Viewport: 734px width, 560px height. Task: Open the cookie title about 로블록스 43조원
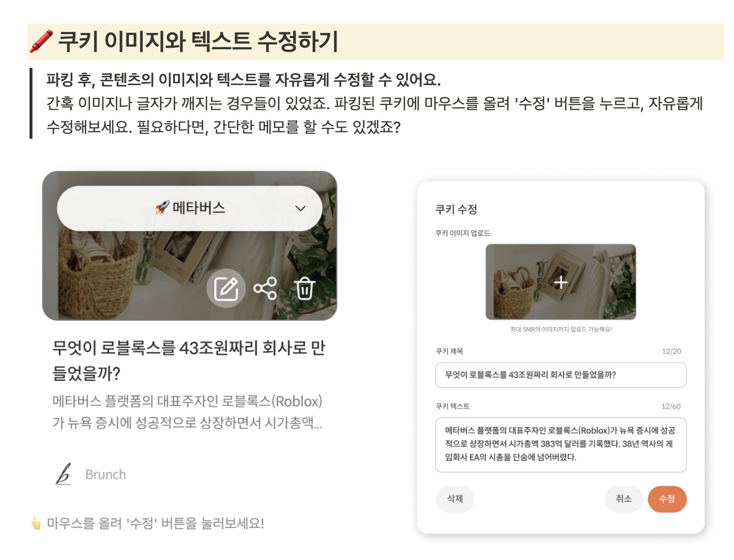coord(189,361)
